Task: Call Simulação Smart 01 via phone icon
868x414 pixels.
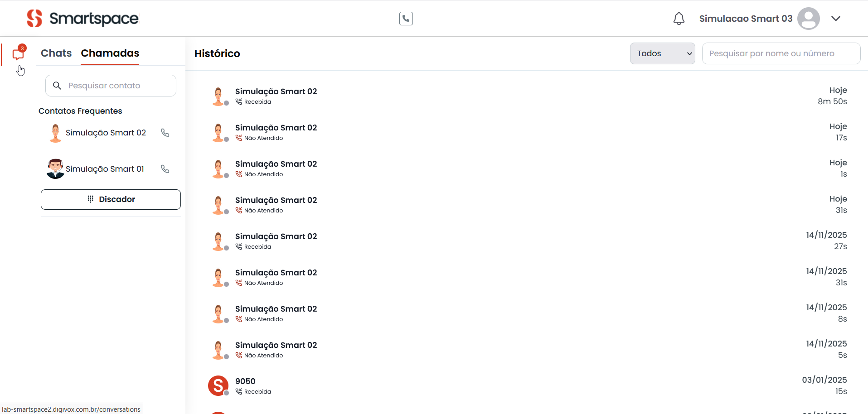Action: coord(165,169)
